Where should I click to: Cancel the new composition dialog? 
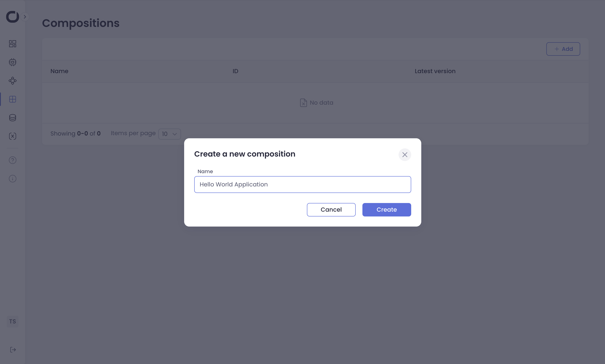point(331,210)
